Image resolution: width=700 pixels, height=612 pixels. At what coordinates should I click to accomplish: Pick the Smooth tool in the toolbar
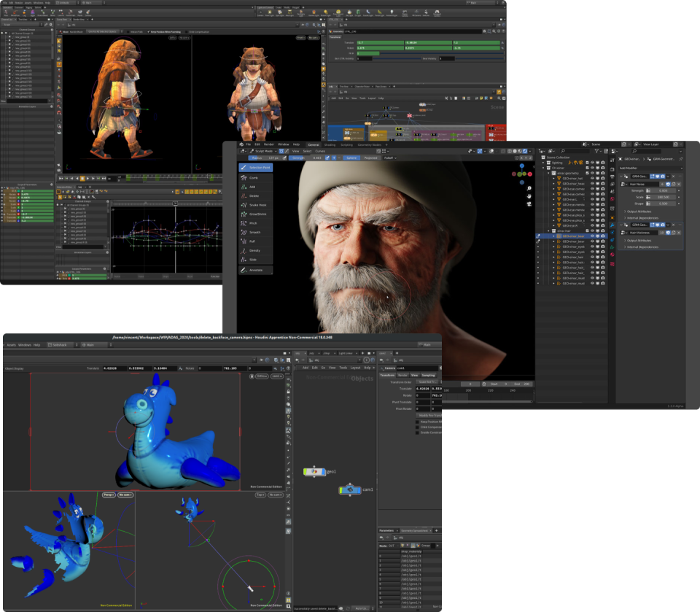[x=254, y=232]
